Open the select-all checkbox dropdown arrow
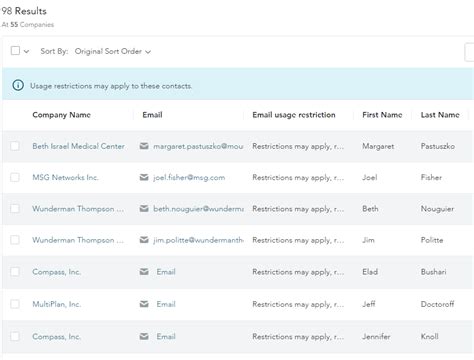Viewport: 474px width, 360px height. 26,51
